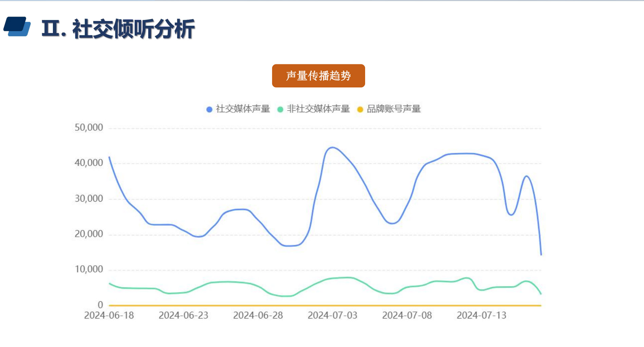The image size is (644, 347).
Task: Click the 50,000 y-axis value label
Action: coord(89,128)
